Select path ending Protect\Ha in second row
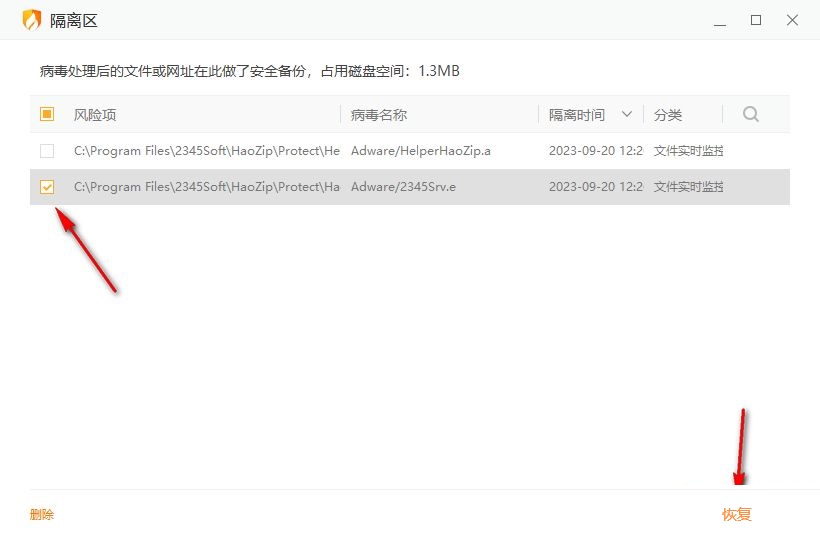Screen dimensions: 820x540 point(207,187)
